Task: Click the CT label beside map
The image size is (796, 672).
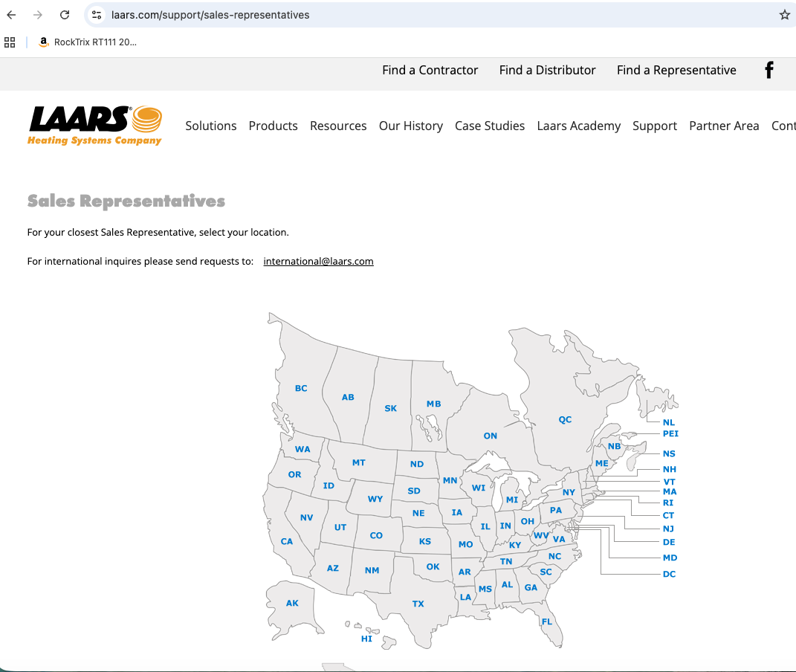Action: tap(669, 516)
